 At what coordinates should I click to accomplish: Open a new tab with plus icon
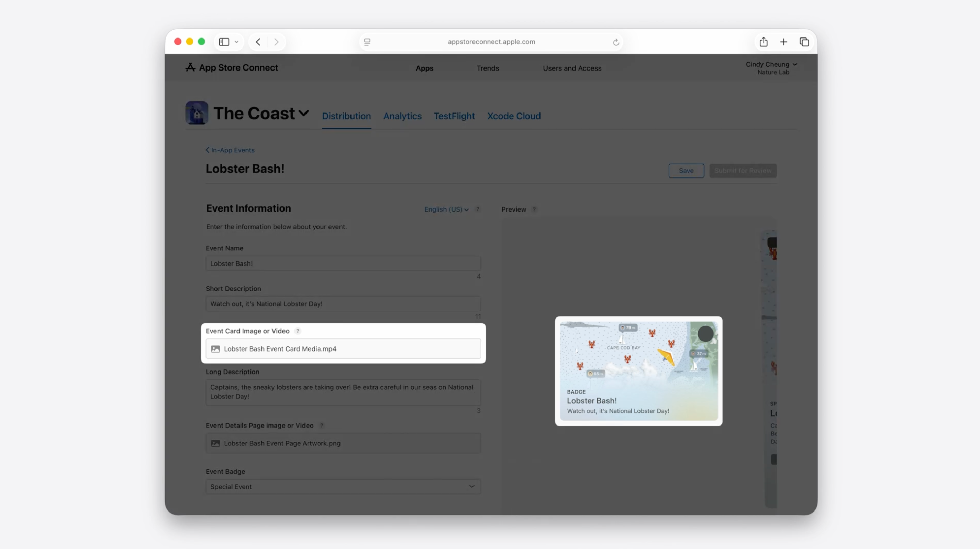click(783, 42)
